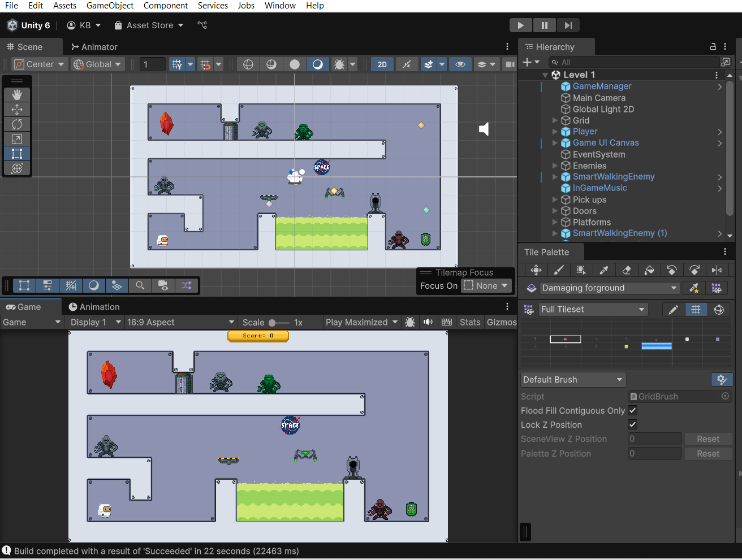Image resolution: width=742 pixels, height=560 pixels.
Task: Switch to the Animator tab
Action: tap(94, 47)
